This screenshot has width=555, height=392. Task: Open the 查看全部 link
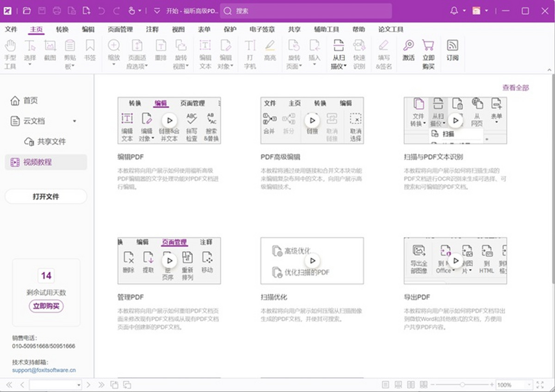(515, 87)
